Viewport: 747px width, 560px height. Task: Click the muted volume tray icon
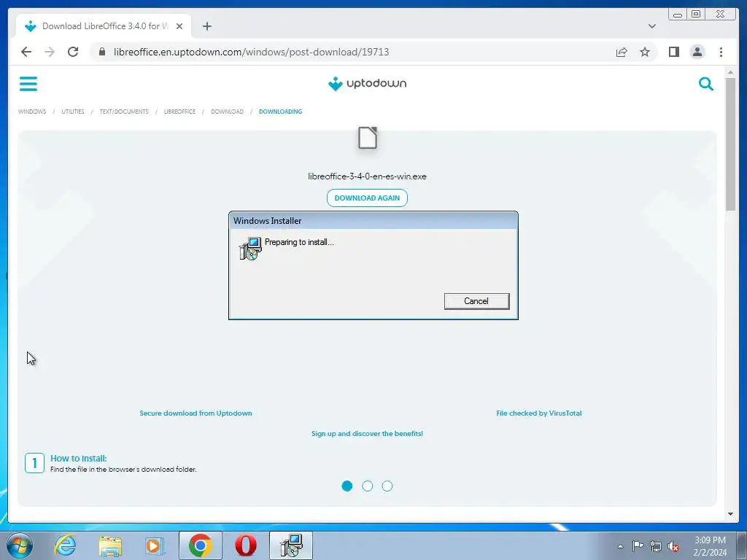673,546
